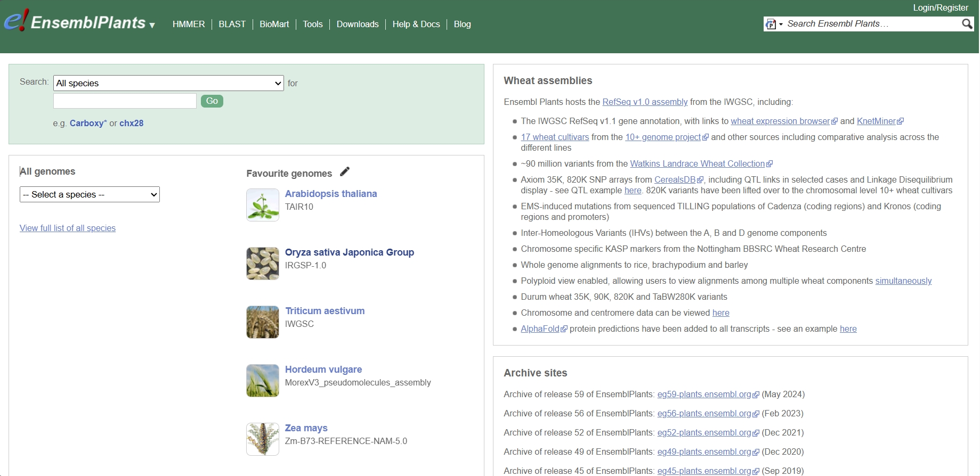980x476 pixels.
Task: Open AlphaFold example 'here' link
Action: (x=848, y=329)
